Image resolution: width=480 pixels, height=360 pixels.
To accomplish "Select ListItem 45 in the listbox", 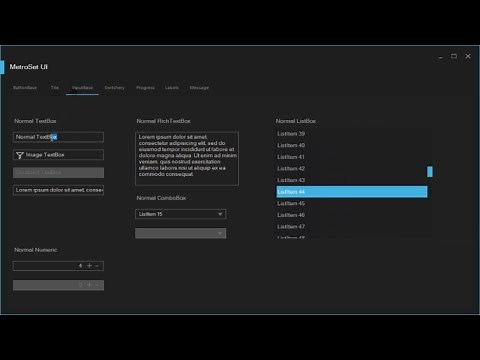I will [x=352, y=203].
